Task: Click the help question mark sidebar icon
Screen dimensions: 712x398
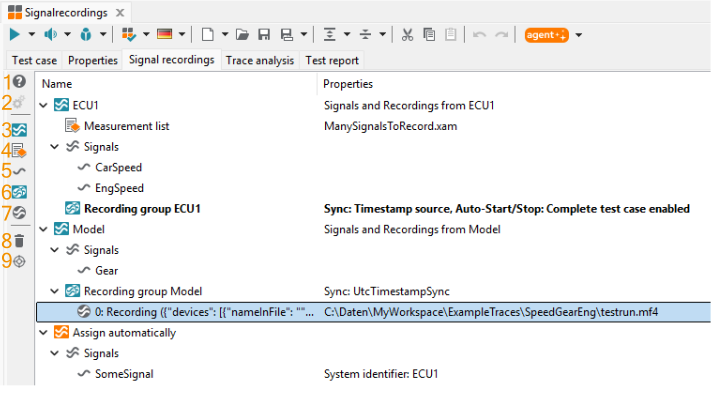Action: pyautogui.click(x=19, y=81)
